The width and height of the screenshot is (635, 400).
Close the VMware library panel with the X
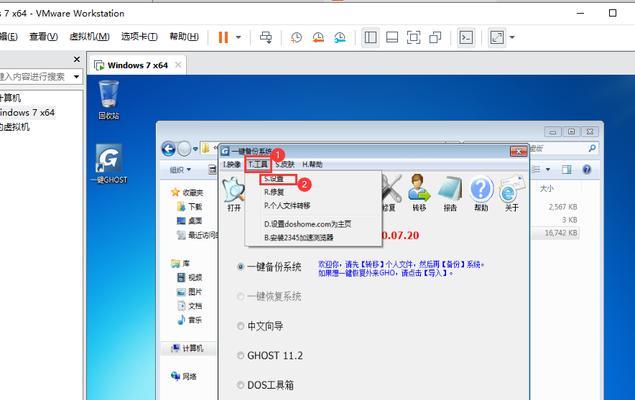tap(77, 60)
